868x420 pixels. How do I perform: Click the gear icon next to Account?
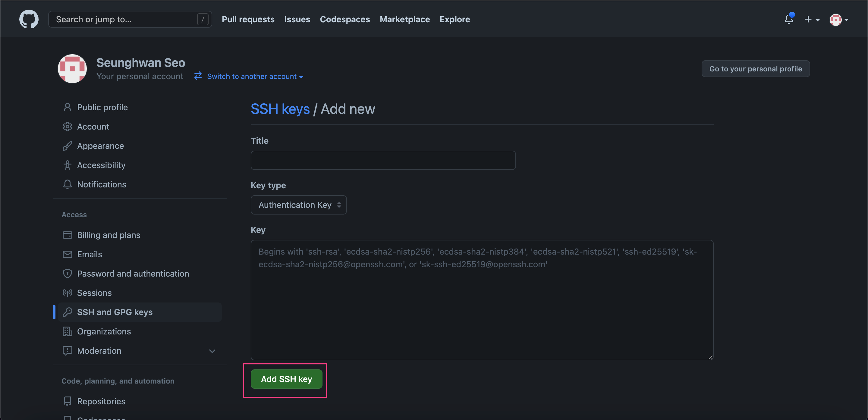pyautogui.click(x=68, y=127)
